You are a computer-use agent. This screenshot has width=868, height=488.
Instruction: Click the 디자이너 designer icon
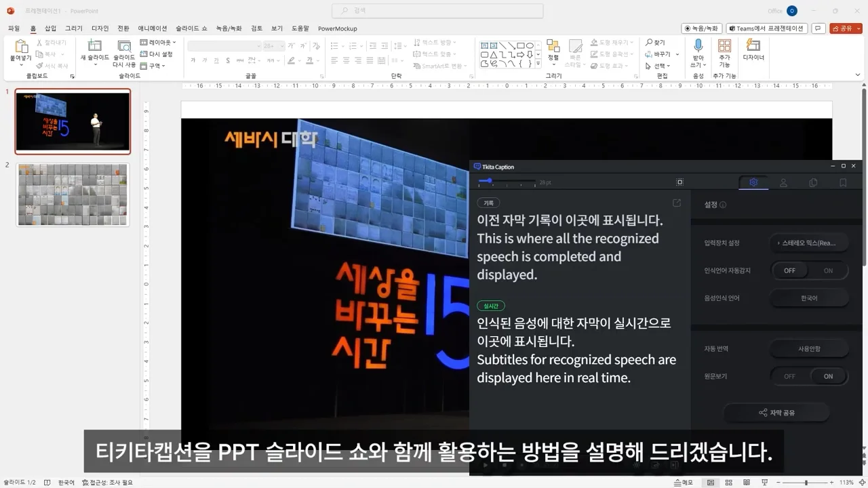tap(753, 45)
